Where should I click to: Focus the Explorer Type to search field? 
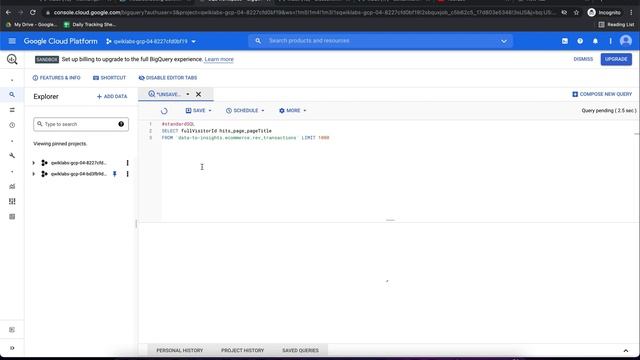pyautogui.click(x=80, y=124)
